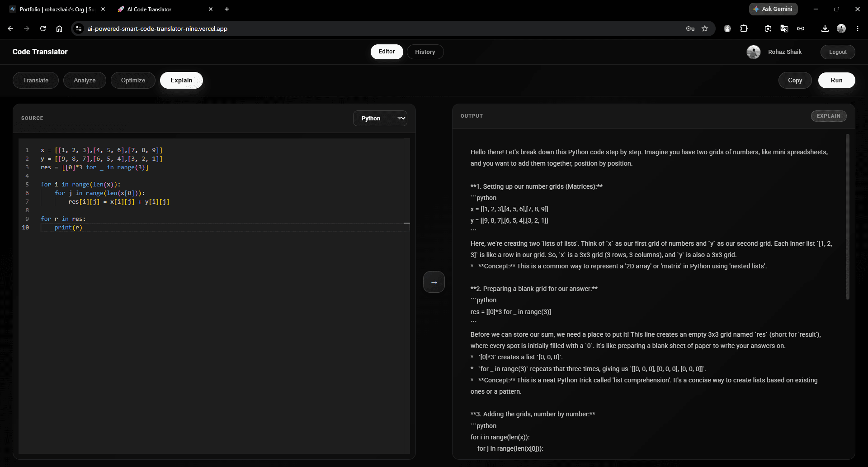
Task: Place cursor on line y = [[9, 8, 7]...
Action: [101, 158]
